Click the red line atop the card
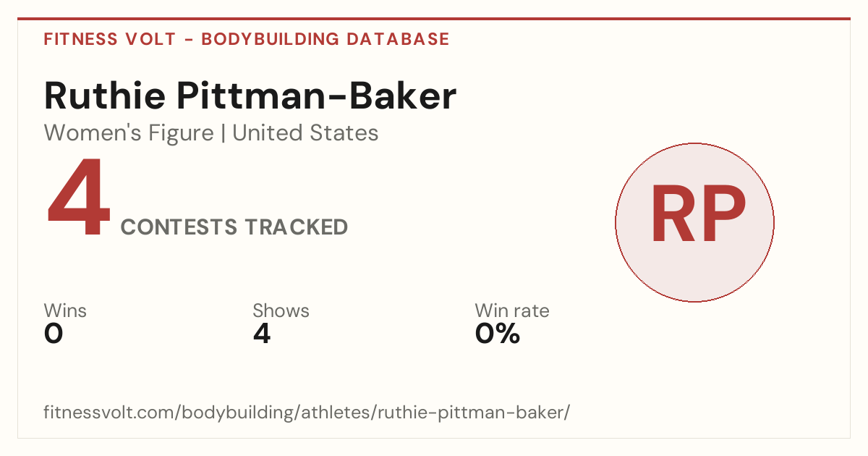The width and height of the screenshot is (868, 456). 434,19
